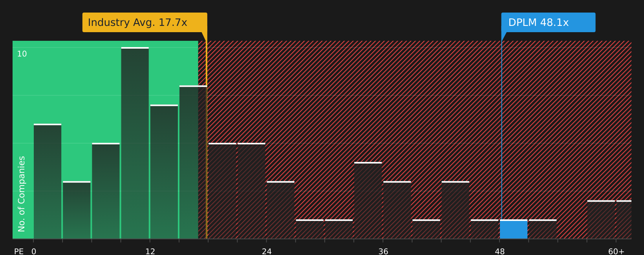644x255 pixels.
Task: Click the orange industry average line
Action: tap(207, 135)
